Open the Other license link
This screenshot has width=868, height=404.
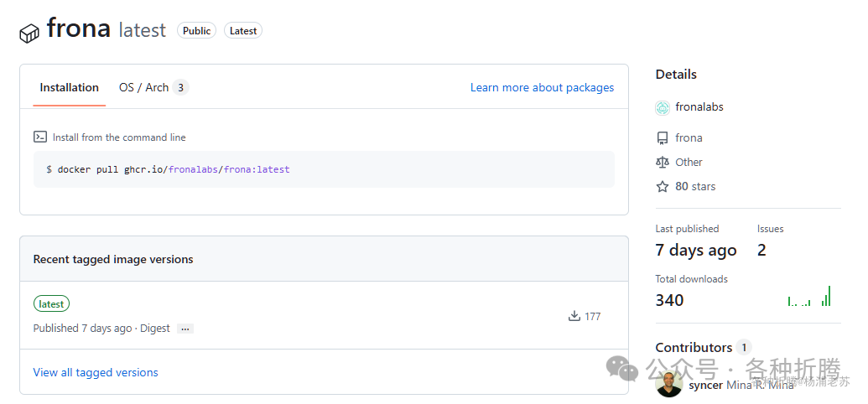[x=689, y=162]
